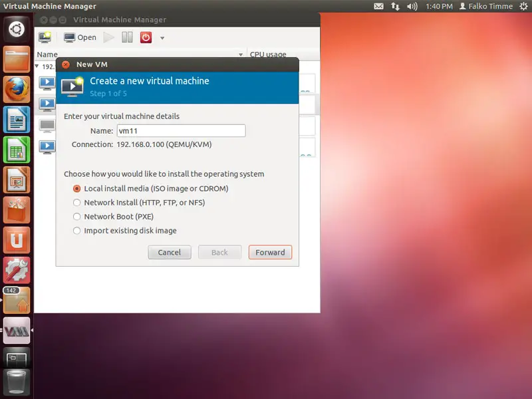Click the Ubuntu Dash home launcher icon

tap(16, 29)
